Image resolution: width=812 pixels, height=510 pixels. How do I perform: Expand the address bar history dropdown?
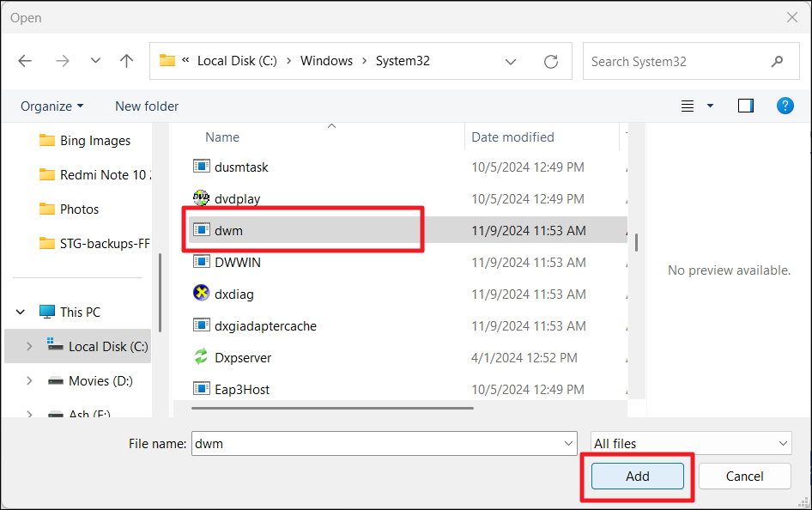[511, 62]
